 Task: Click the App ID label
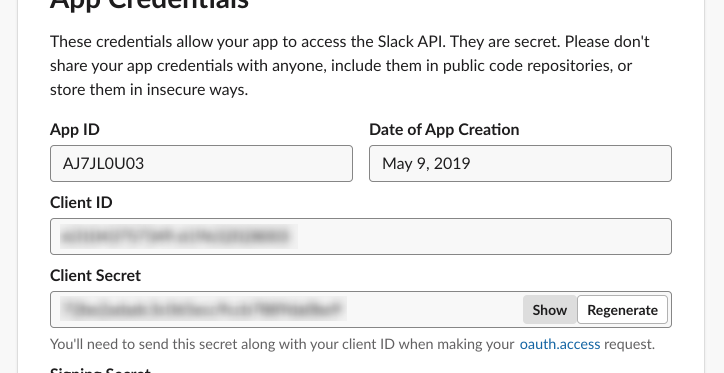pyautogui.click(x=75, y=129)
